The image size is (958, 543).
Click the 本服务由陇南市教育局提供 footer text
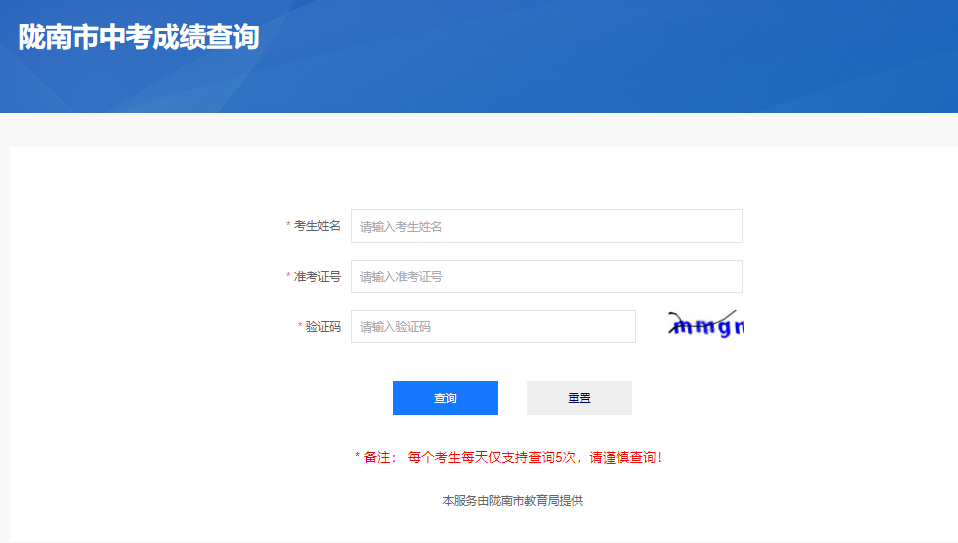click(512, 501)
